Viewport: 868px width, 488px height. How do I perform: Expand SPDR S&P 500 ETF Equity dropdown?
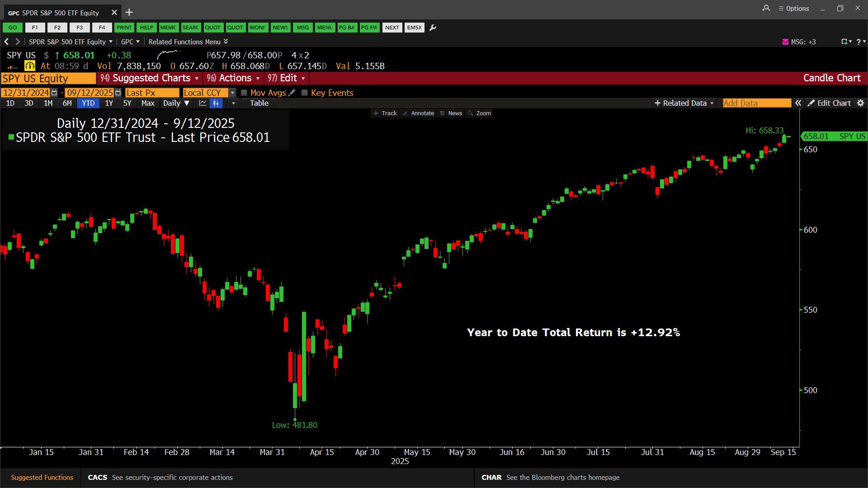point(71,42)
